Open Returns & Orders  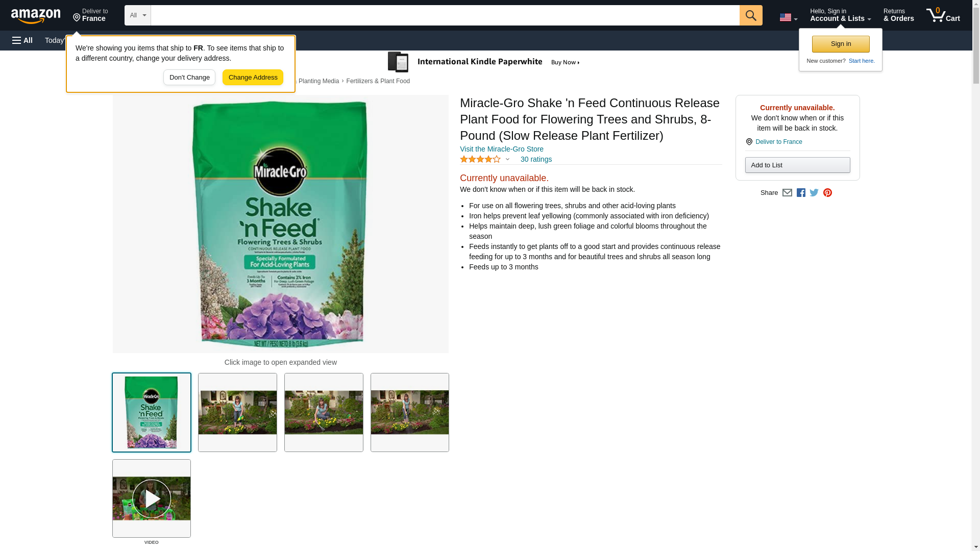tap(898, 15)
